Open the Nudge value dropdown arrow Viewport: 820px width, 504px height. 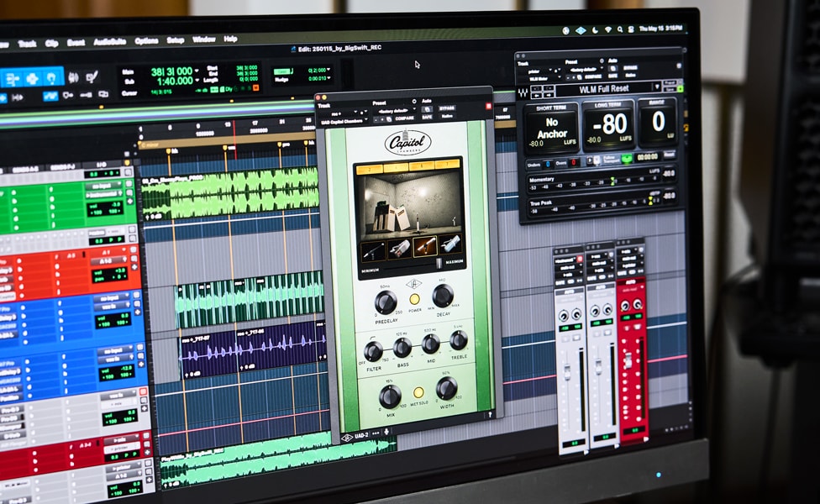pyautogui.click(x=329, y=78)
